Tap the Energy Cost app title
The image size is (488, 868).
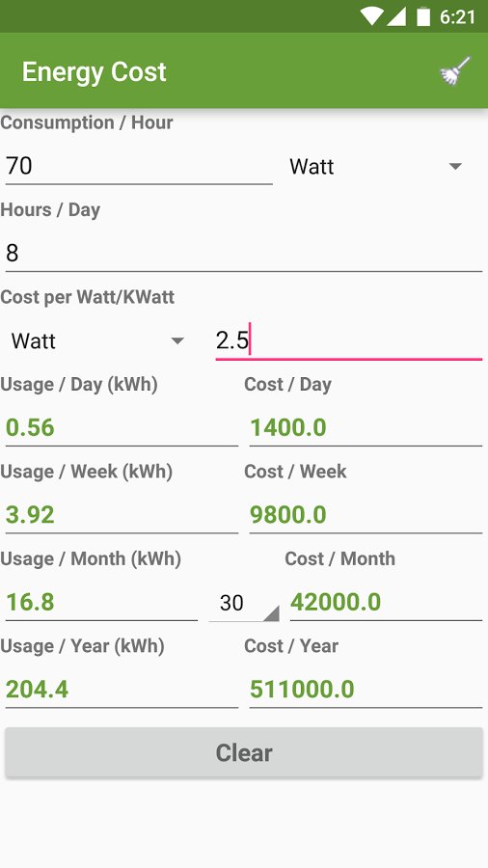click(x=95, y=71)
